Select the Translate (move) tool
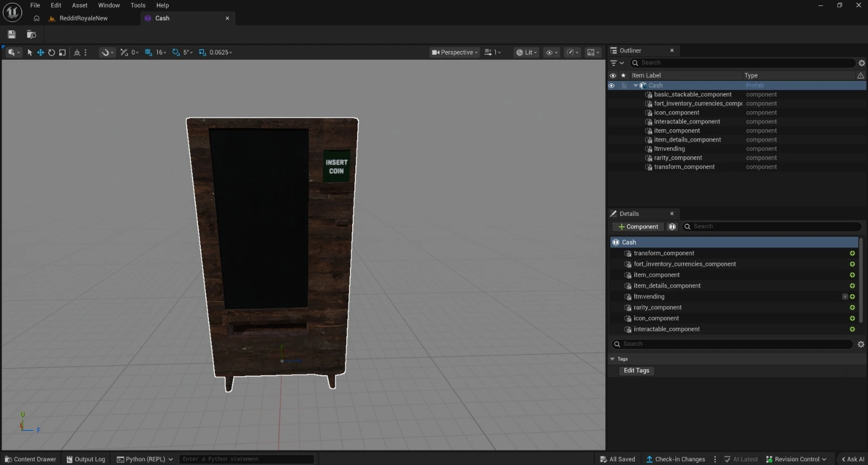The height and width of the screenshot is (465, 868). click(40, 53)
